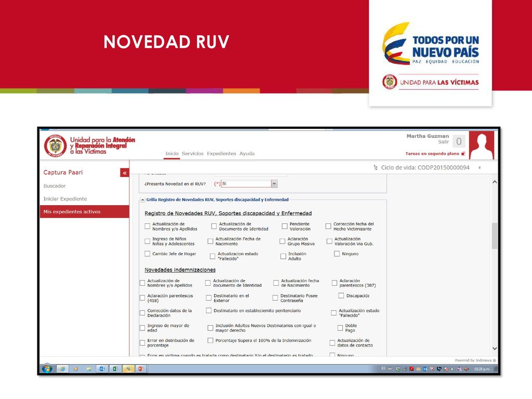The width and height of the screenshot is (532, 399).
Task: Open Buscador in the sidebar
Action: (55, 186)
